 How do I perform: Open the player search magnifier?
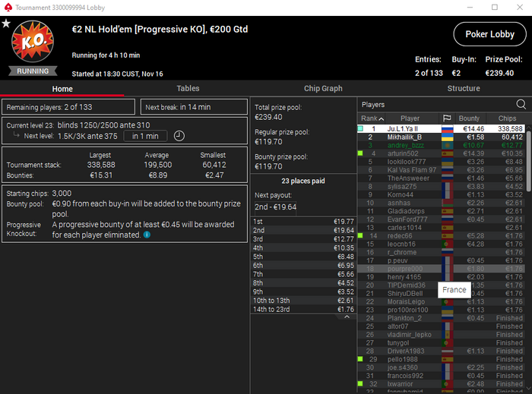[x=521, y=104]
